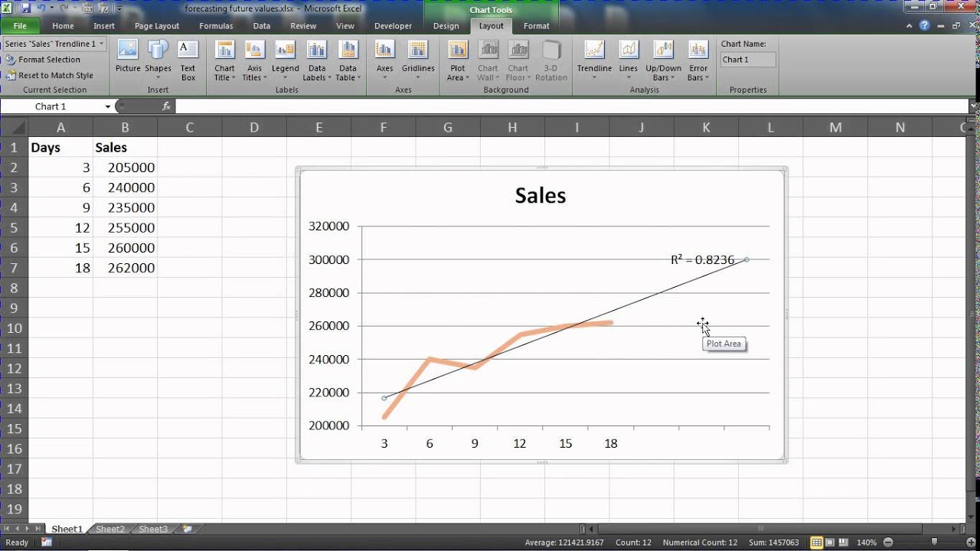Select cell B2 containing 205000
This screenshot has width=980, height=551.
coord(125,168)
